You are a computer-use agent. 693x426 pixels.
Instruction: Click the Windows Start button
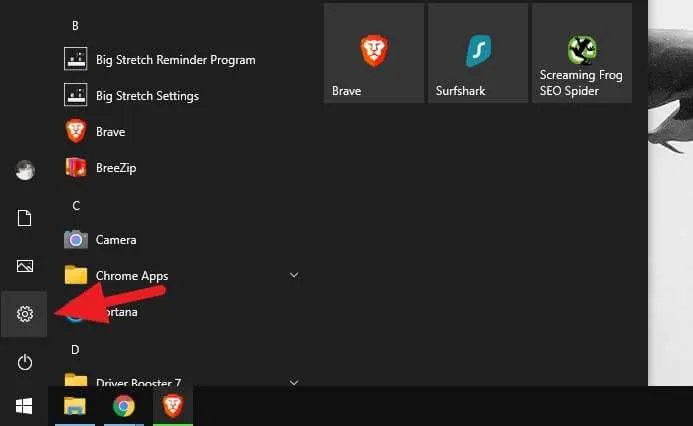point(24,406)
